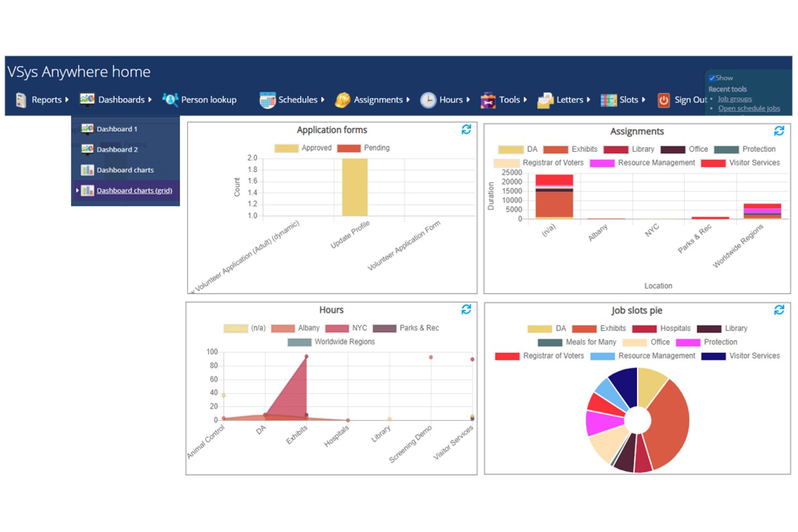The height and width of the screenshot is (532, 798).
Task: Click the Parks & Rec legend label in Hours
Action: click(419, 328)
